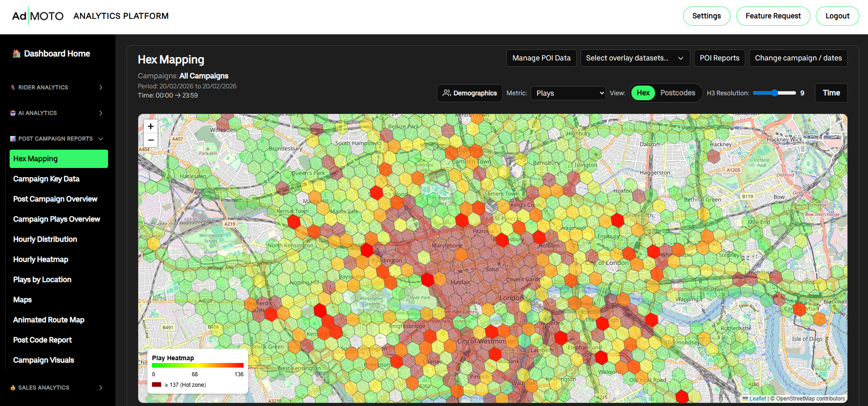Toggle the Demographics panel
868x406 pixels.
470,93
